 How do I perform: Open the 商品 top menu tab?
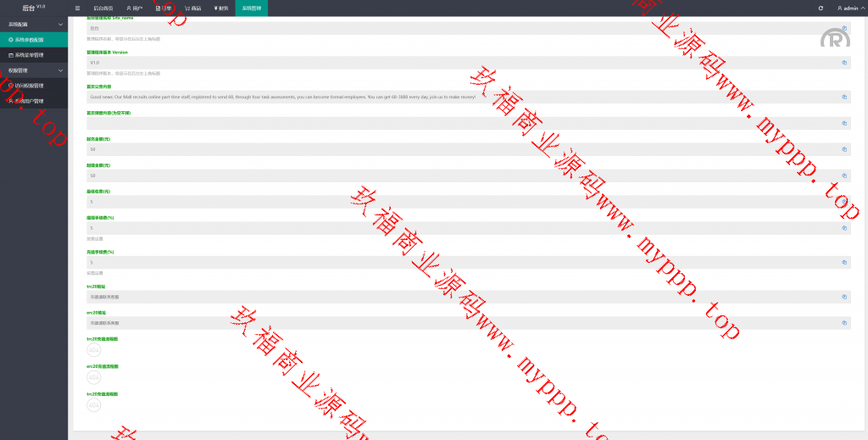click(x=192, y=8)
